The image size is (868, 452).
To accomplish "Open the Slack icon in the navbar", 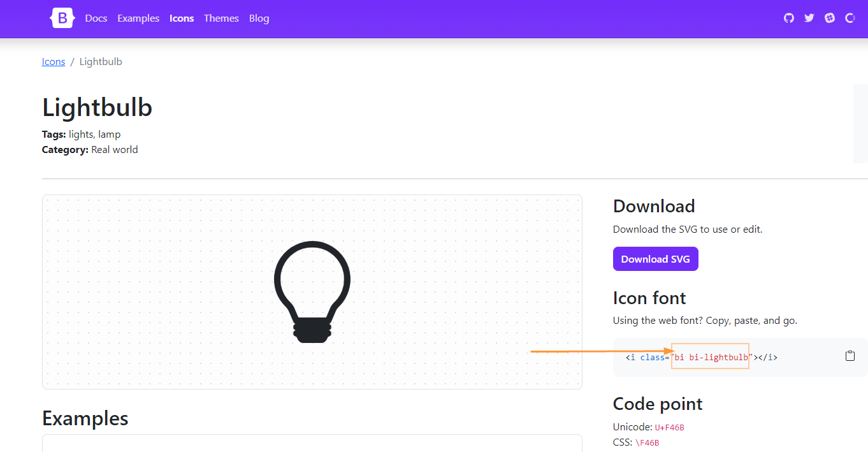I will click(x=830, y=18).
